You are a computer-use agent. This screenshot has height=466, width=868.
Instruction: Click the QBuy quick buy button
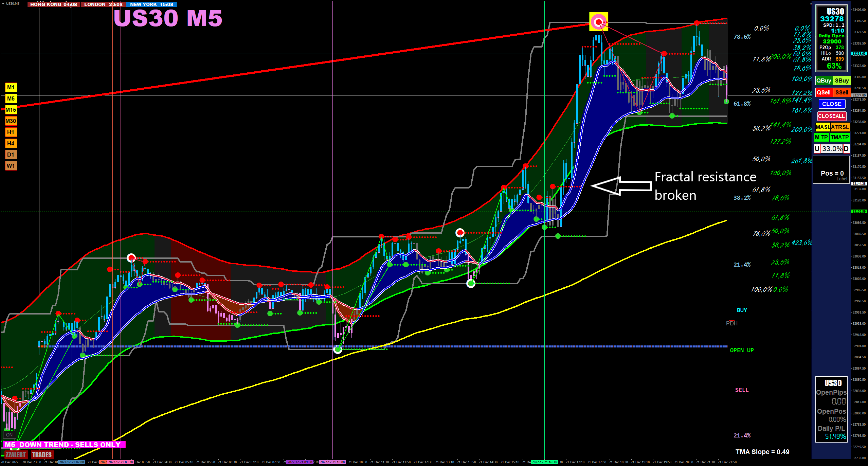pos(824,81)
